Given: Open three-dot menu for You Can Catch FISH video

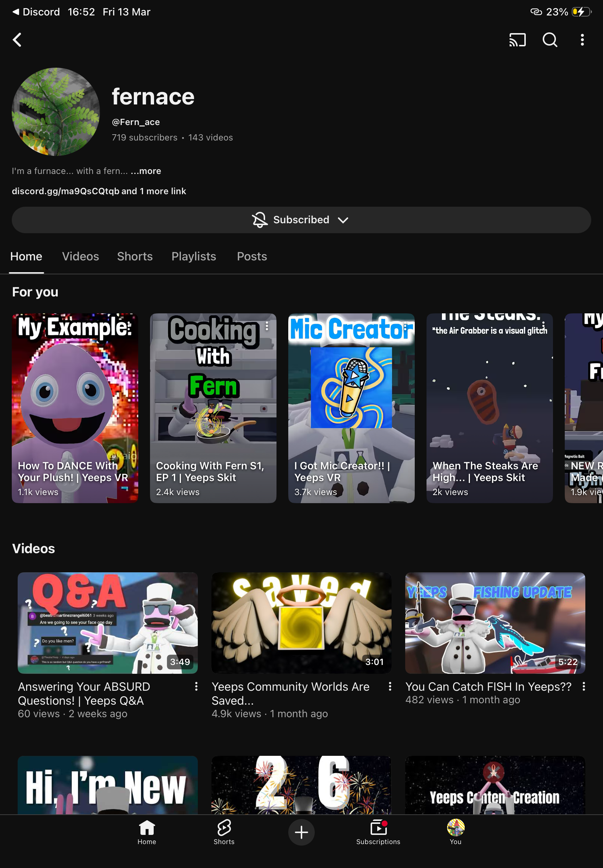Looking at the screenshot, I should 584,687.
